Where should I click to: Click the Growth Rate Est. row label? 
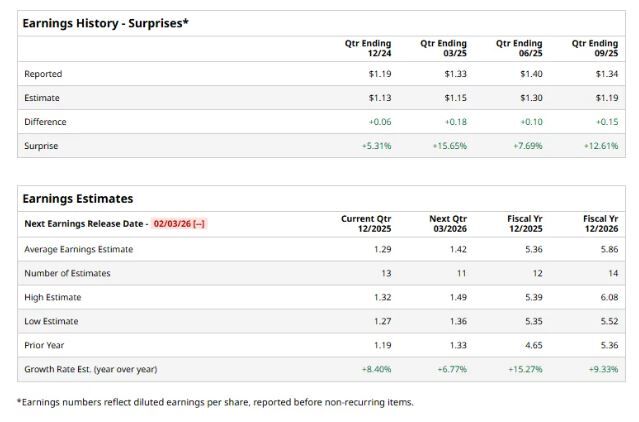click(x=90, y=369)
